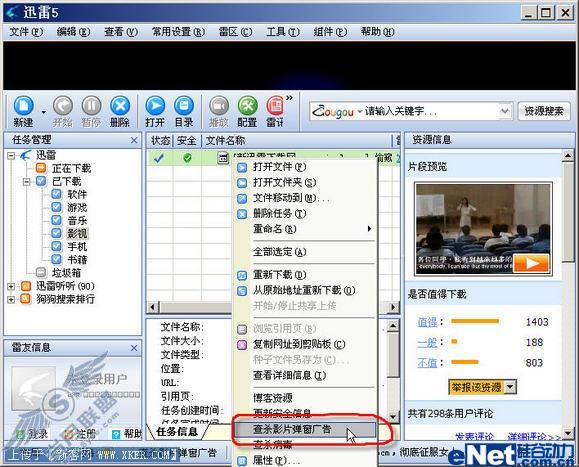579x467 pixels.
Task: Click the 暂停 pause toolbar icon
Action: point(91,106)
